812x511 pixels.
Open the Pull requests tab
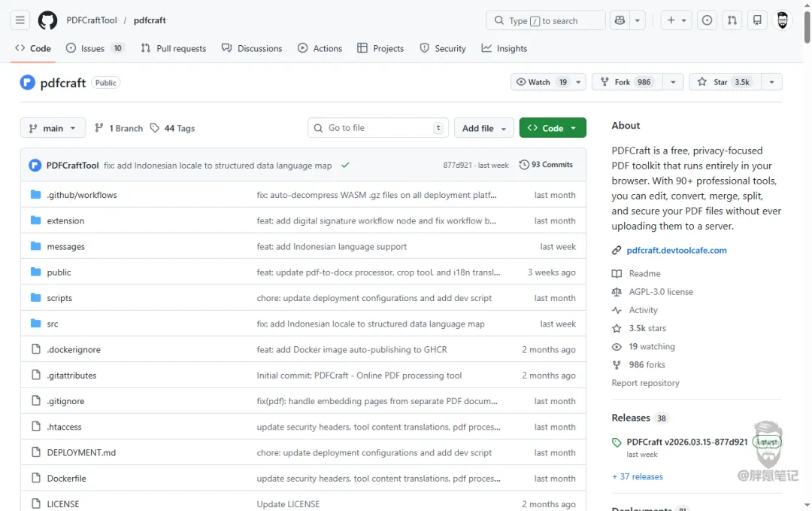(173, 48)
